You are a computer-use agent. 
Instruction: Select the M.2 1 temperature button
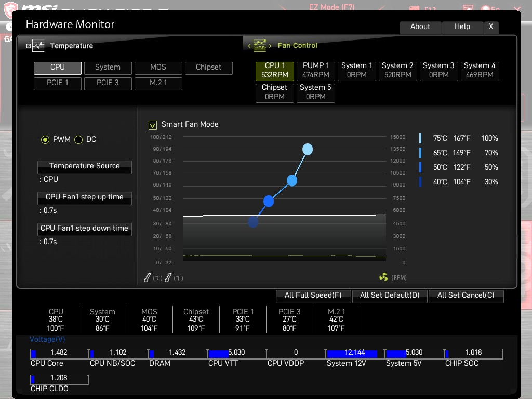pyautogui.click(x=158, y=84)
